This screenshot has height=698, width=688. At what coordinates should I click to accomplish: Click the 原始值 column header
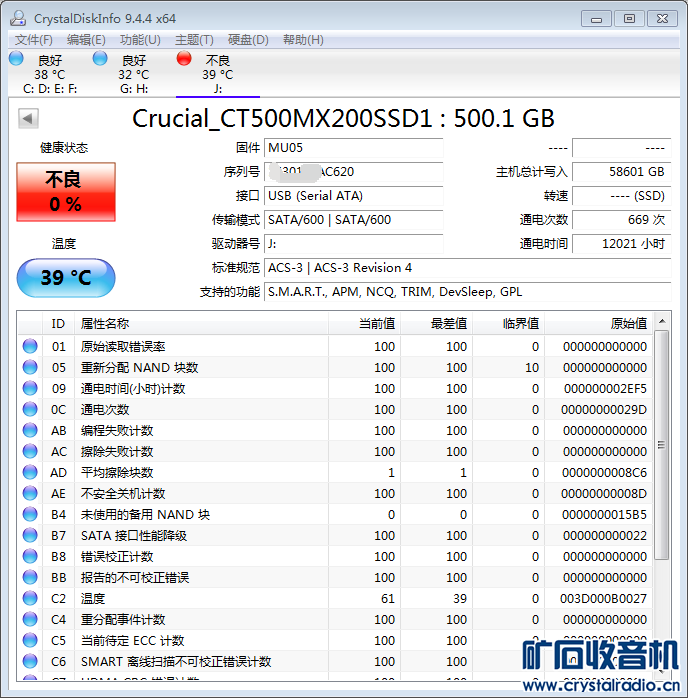599,324
